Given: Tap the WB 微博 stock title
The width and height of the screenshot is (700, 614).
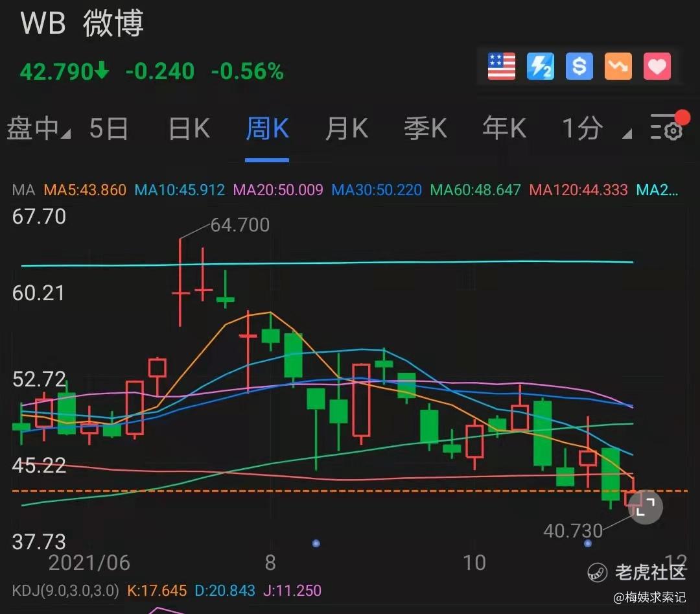Looking at the screenshot, I should pyautogui.click(x=82, y=23).
